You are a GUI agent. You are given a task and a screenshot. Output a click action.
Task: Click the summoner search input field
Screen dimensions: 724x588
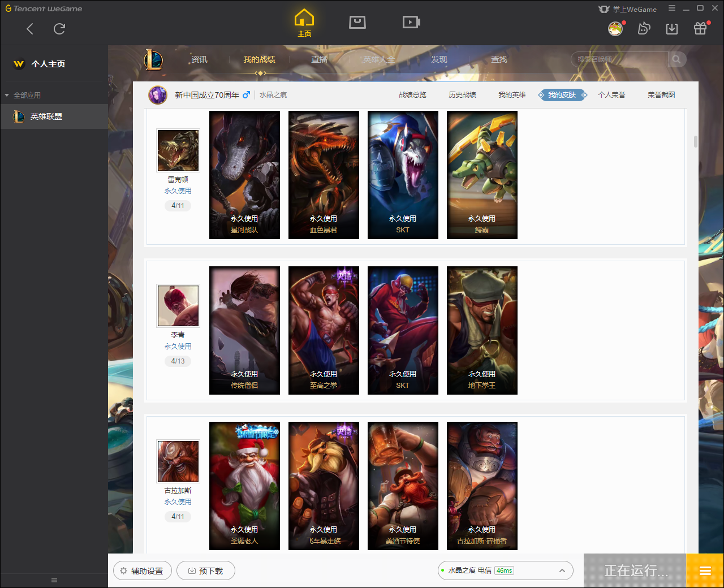click(619, 59)
